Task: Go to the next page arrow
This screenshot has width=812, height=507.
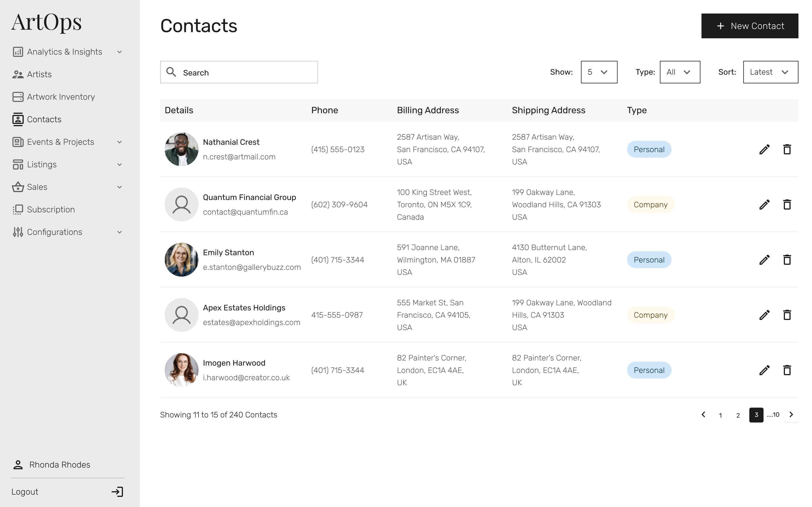Action: [x=791, y=415]
